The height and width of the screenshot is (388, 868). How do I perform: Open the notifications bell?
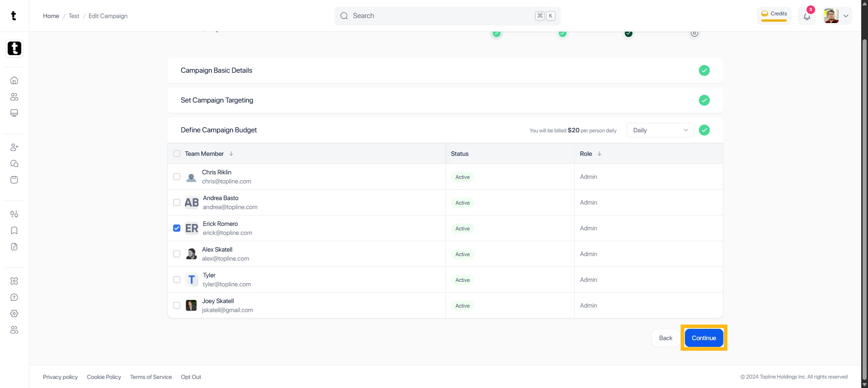point(807,16)
